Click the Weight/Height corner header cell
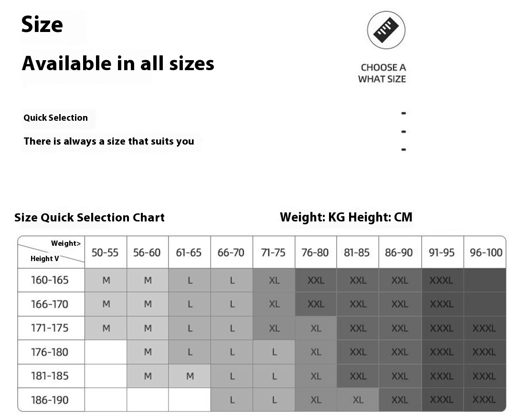The height and width of the screenshot is (420, 521). [51, 252]
